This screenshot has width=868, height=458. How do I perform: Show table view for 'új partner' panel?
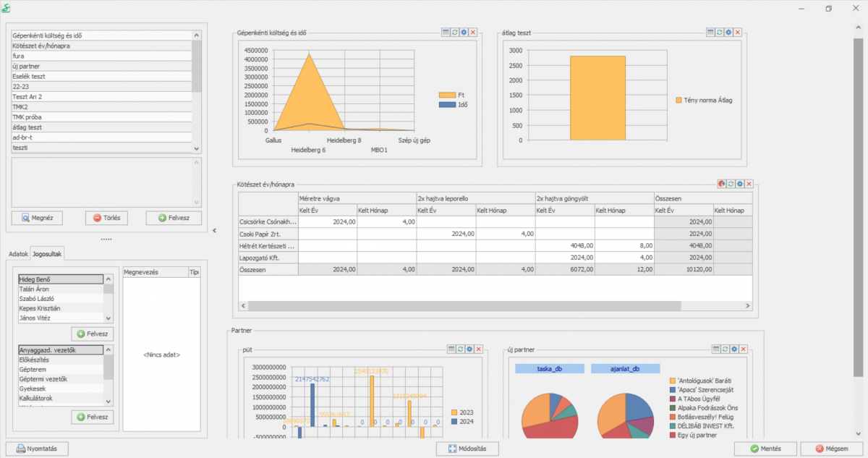pos(717,349)
